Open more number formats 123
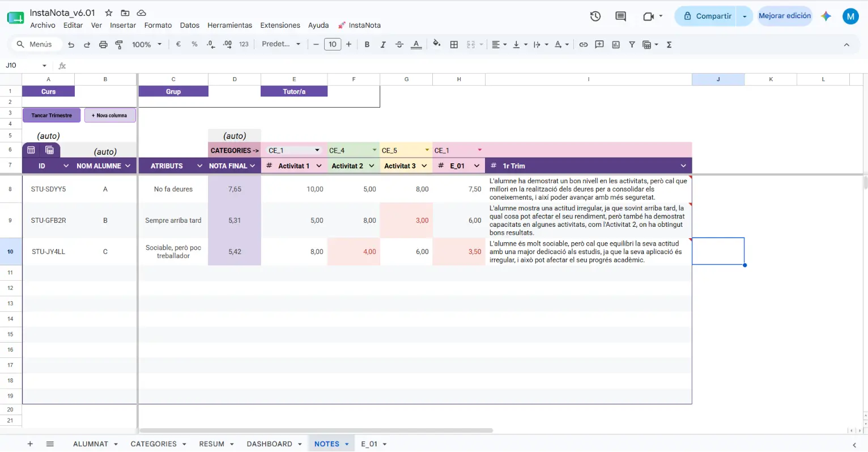Viewport: 868px width, 452px height. [244, 44]
